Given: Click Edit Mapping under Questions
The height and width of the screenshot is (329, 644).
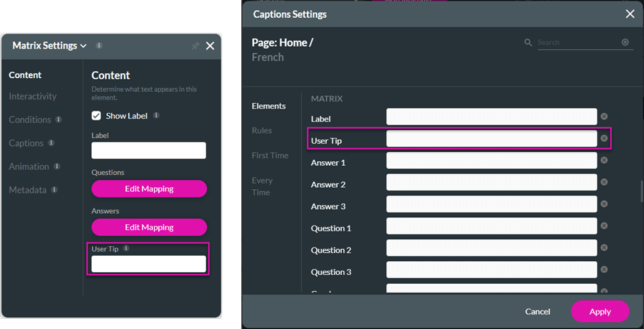Looking at the screenshot, I should [149, 189].
